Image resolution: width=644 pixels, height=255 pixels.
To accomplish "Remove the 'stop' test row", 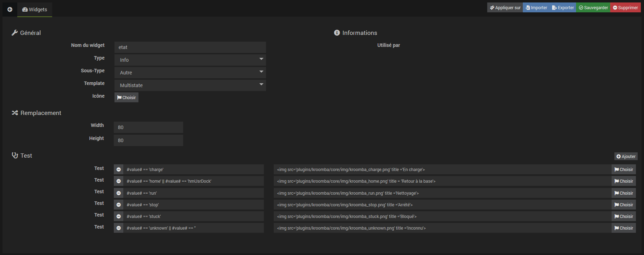I will coord(119,205).
